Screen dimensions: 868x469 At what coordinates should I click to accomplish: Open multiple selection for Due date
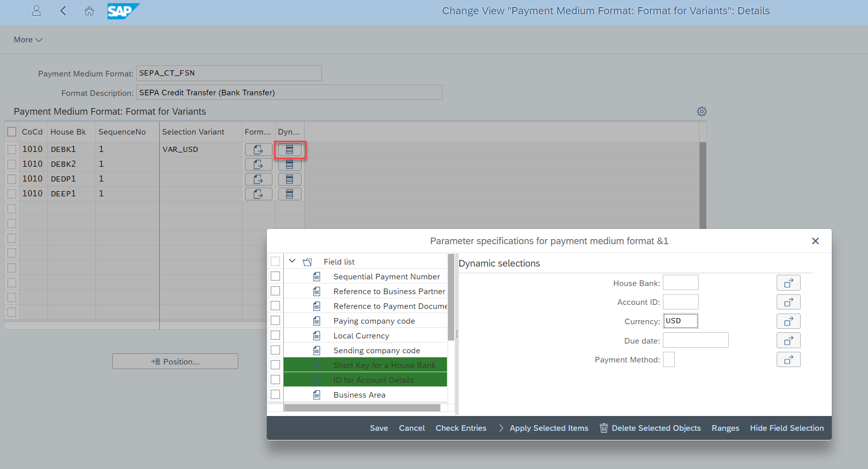click(x=788, y=341)
